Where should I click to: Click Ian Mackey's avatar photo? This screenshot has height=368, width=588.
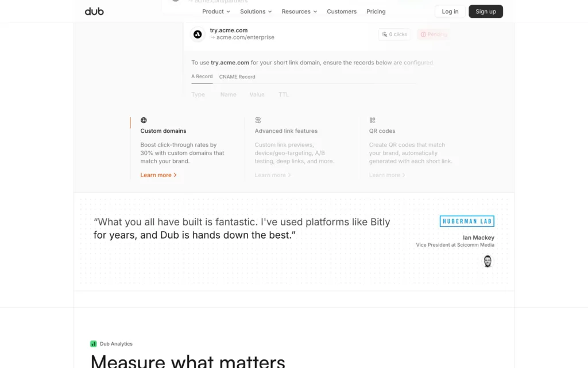(x=488, y=261)
